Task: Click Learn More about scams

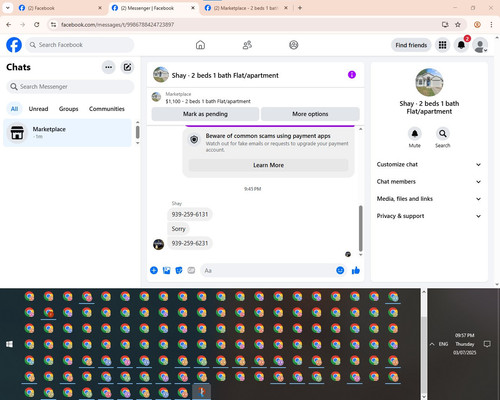Action: 268,165
